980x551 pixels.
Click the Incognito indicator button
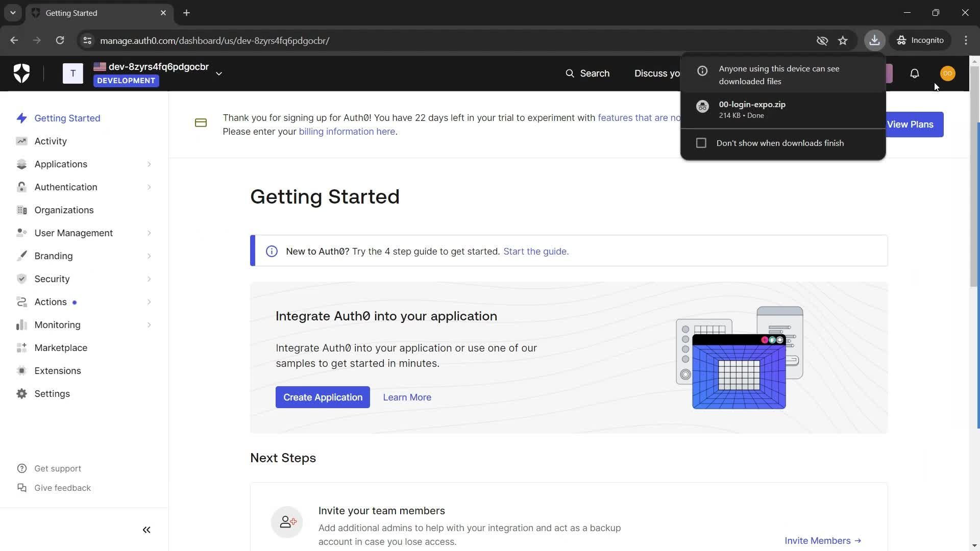tap(921, 40)
